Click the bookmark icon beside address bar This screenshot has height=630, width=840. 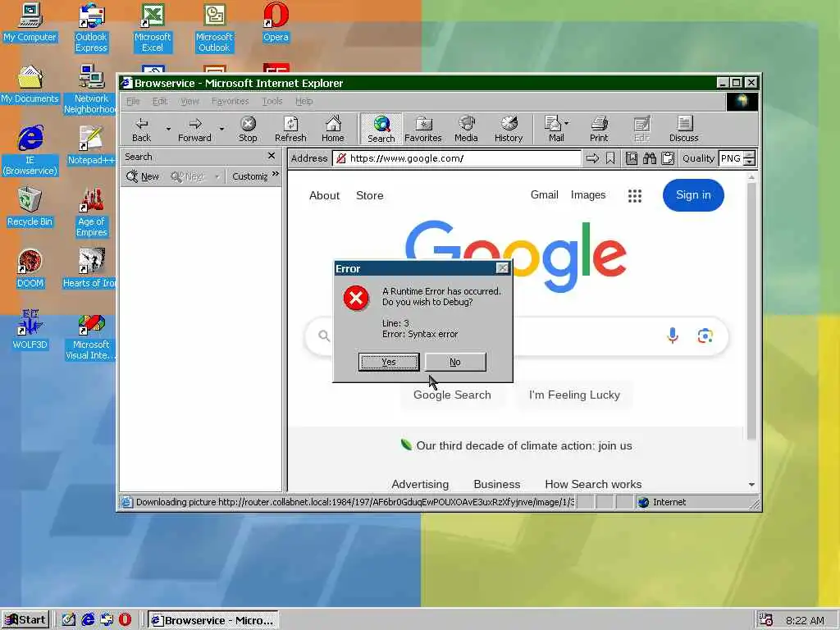point(610,158)
